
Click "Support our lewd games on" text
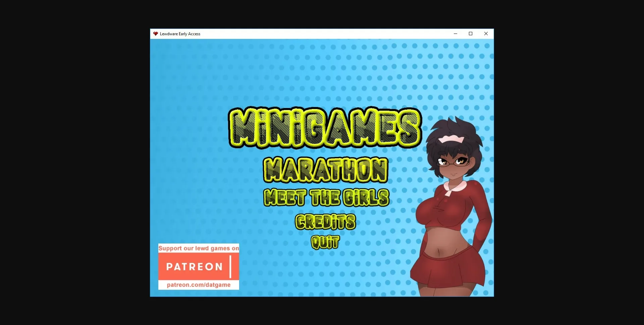coord(199,248)
